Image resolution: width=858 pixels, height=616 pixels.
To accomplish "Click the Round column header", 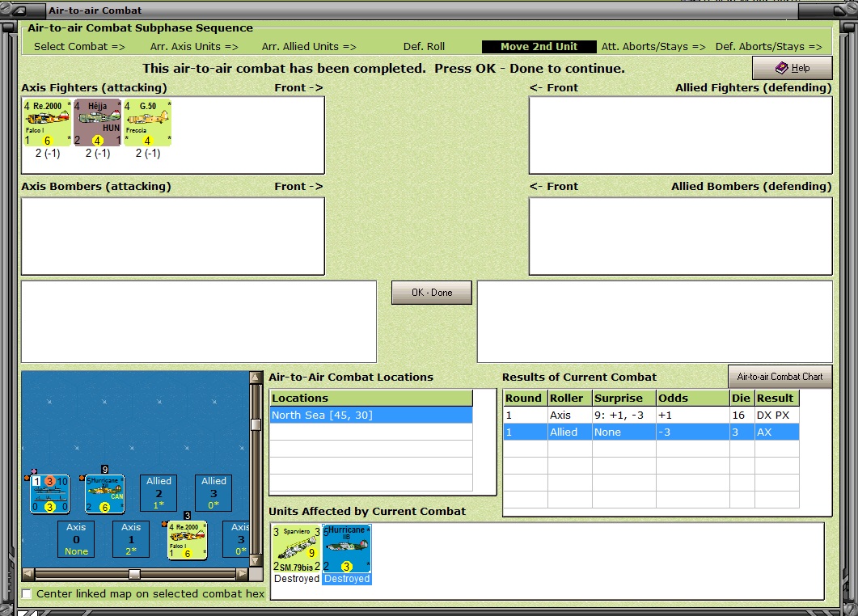I will click(x=526, y=398).
